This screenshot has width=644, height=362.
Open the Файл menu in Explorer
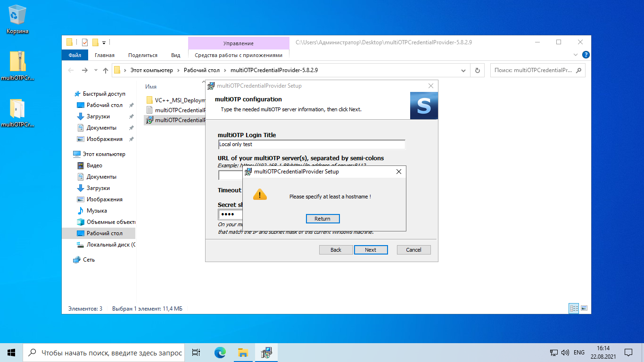pos(74,55)
